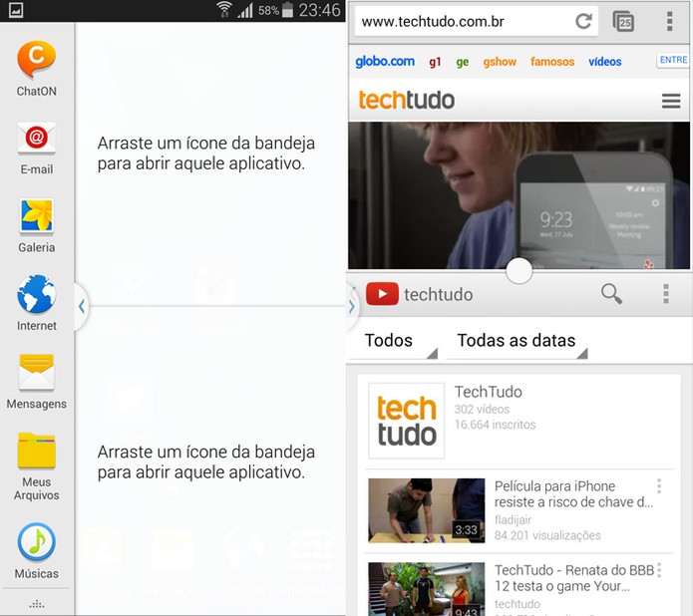The image size is (693, 616).
Task: Collapse the multi-window tray with left arrow handle
Action: tap(82, 306)
